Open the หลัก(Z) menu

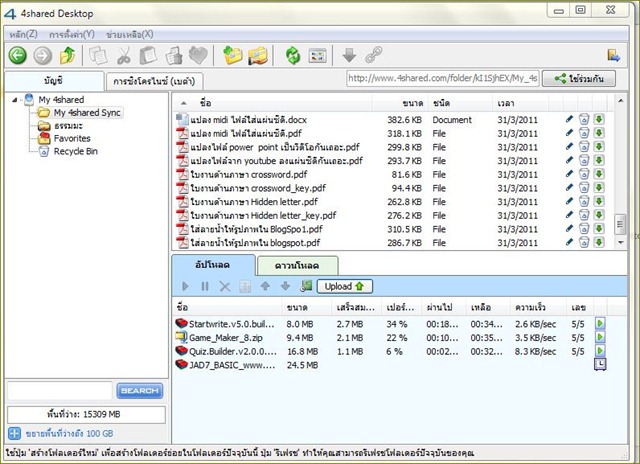23,34
